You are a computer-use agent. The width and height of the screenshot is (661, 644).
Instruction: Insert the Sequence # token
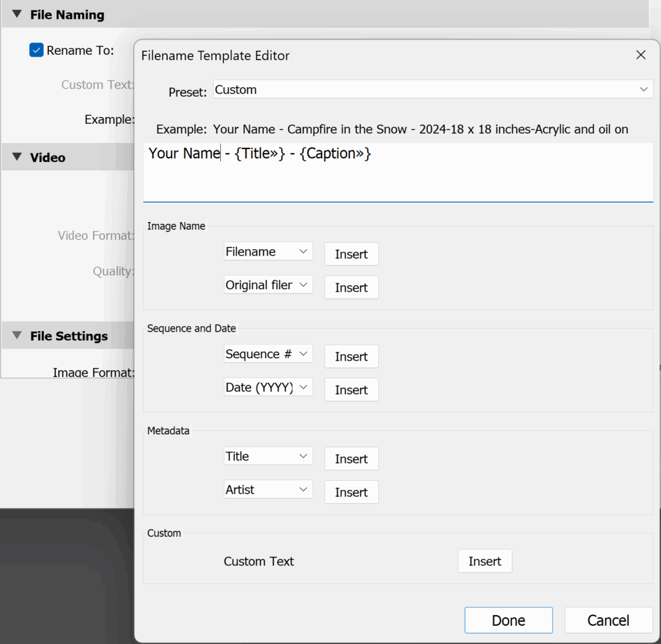pyautogui.click(x=351, y=357)
